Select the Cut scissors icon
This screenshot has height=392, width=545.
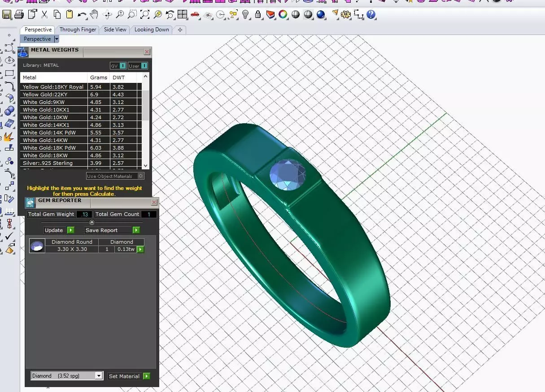coord(44,15)
